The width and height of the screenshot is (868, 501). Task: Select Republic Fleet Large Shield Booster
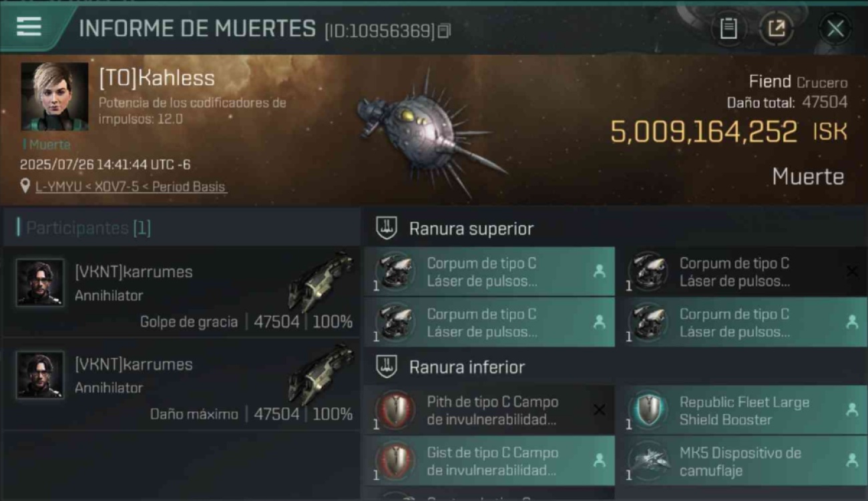[742, 410]
